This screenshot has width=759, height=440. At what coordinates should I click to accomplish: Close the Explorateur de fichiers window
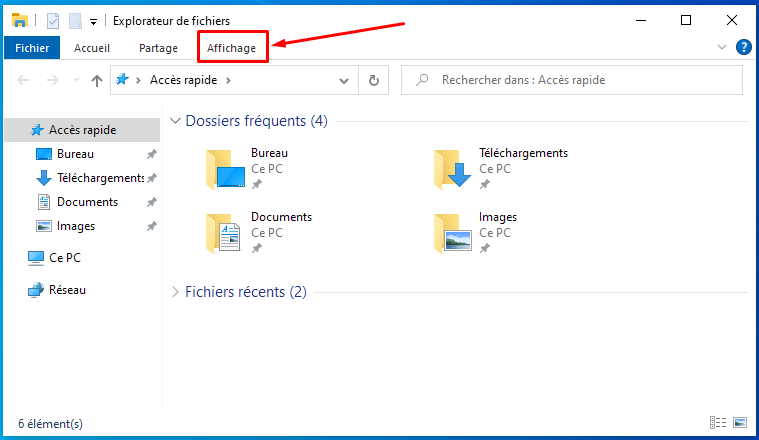(x=732, y=20)
